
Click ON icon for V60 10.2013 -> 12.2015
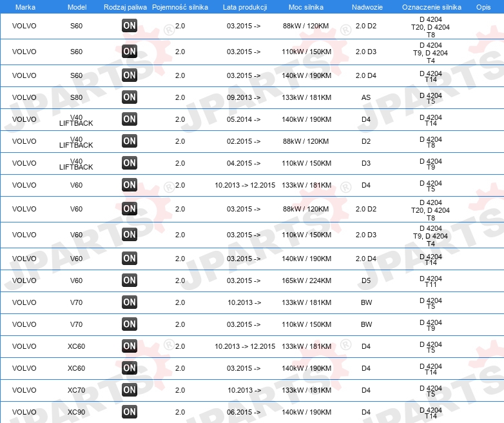130,185
